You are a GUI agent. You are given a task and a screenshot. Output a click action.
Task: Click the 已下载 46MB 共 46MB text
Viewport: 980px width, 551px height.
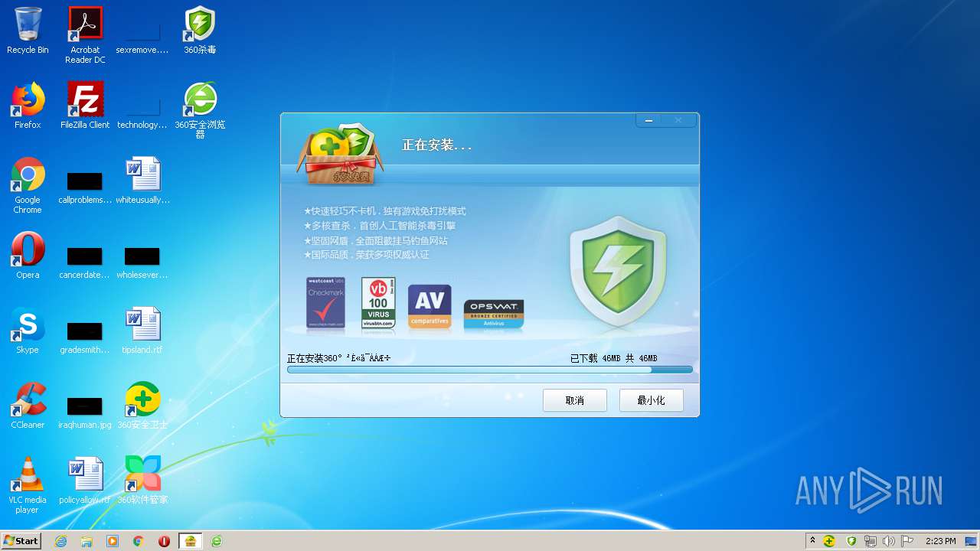[613, 358]
